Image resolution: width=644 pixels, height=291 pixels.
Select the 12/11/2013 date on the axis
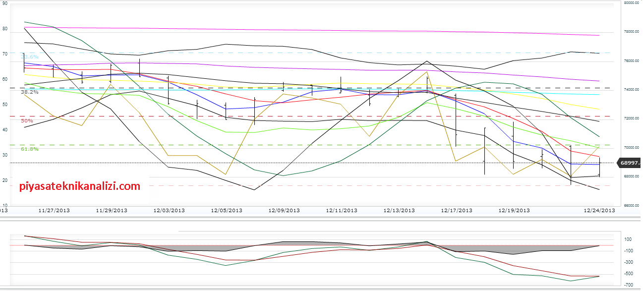click(342, 210)
